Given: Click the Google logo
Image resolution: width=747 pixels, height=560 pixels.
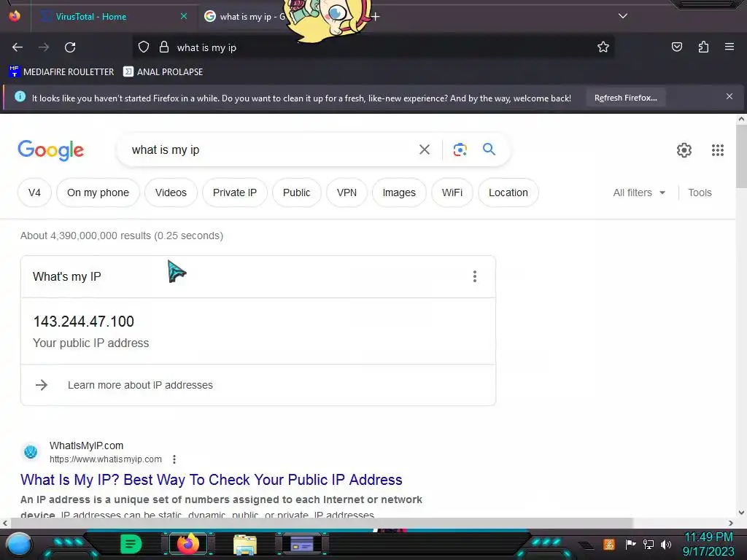Looking at the screenshot, I should coord(51,150).
